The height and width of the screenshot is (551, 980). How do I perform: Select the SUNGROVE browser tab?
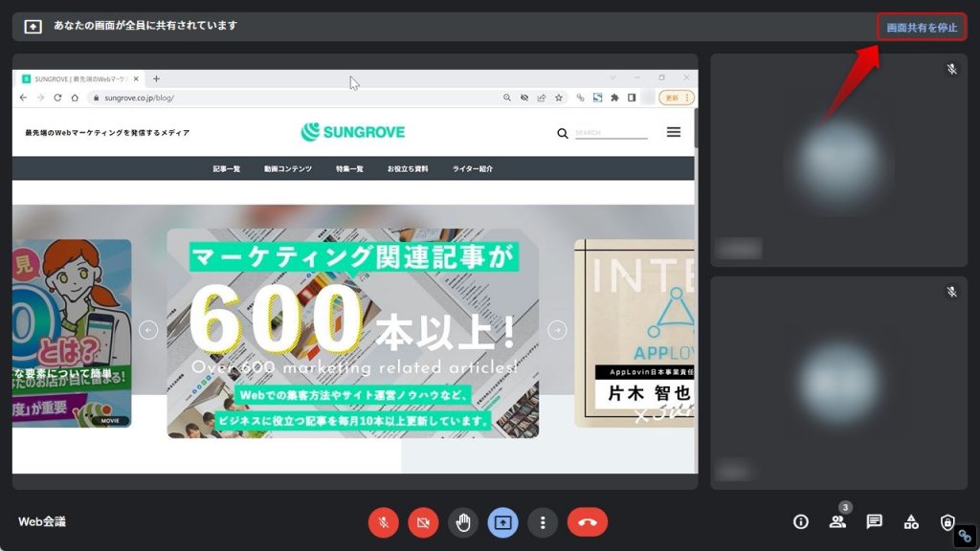80,78
